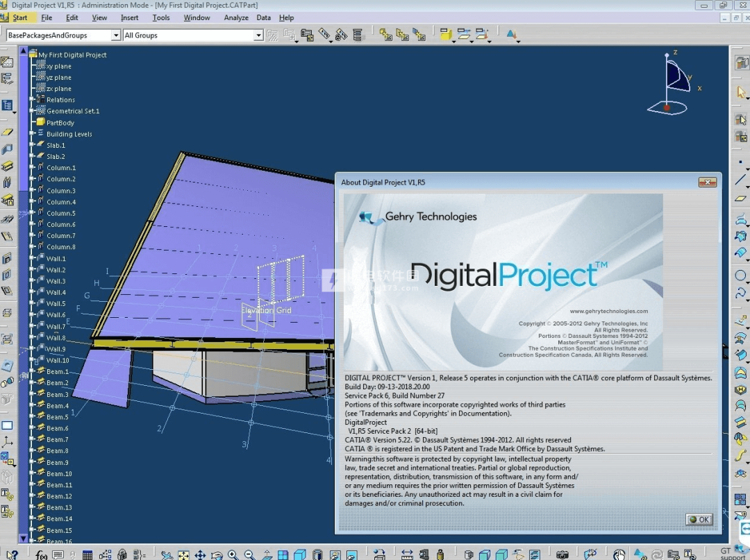Open the Start menu

19,17
